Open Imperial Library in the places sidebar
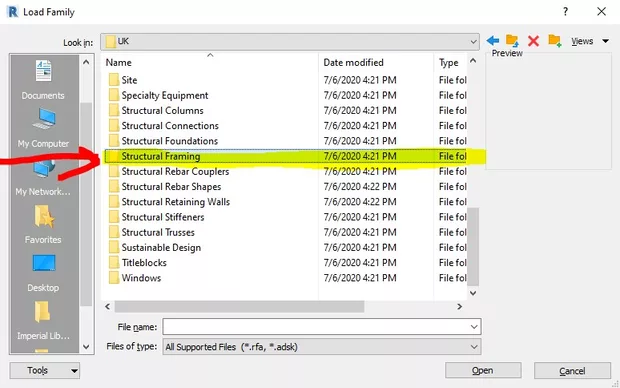Viewport: 620px width, 388px height. click(x=43, y=321)
